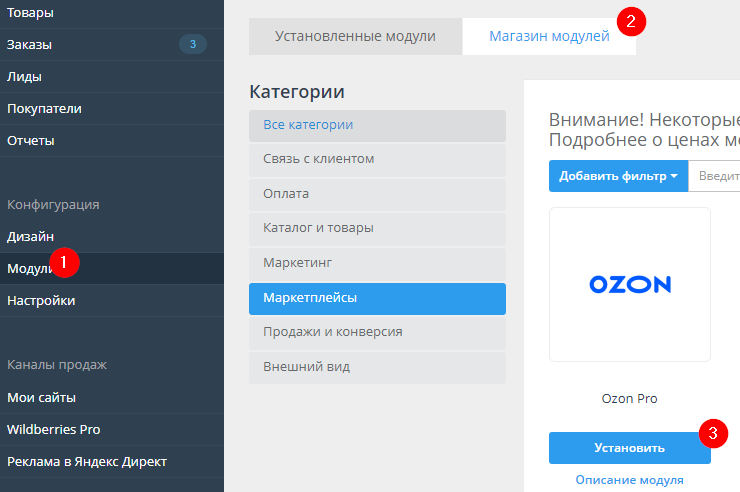The image size is (740, 492).
Task: Open Товары in the sidebar
Action: pos(111,13)
